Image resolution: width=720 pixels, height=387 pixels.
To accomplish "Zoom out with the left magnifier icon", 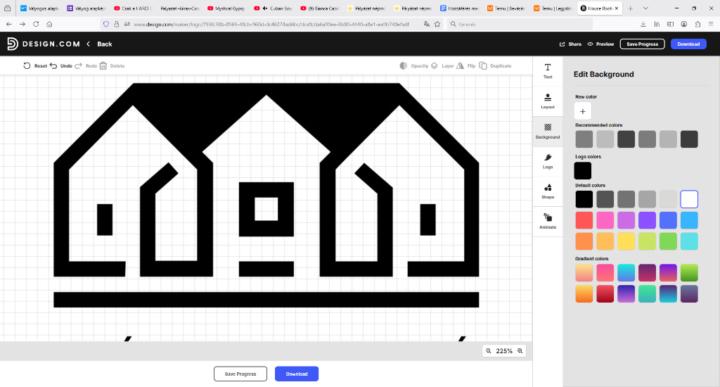I will pos(489,351).
